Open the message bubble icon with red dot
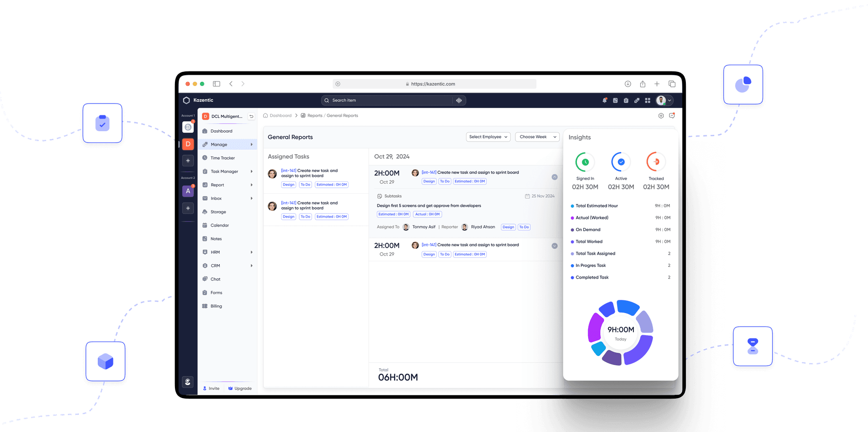Screen dimensions: 868x432 pos(672,116)
